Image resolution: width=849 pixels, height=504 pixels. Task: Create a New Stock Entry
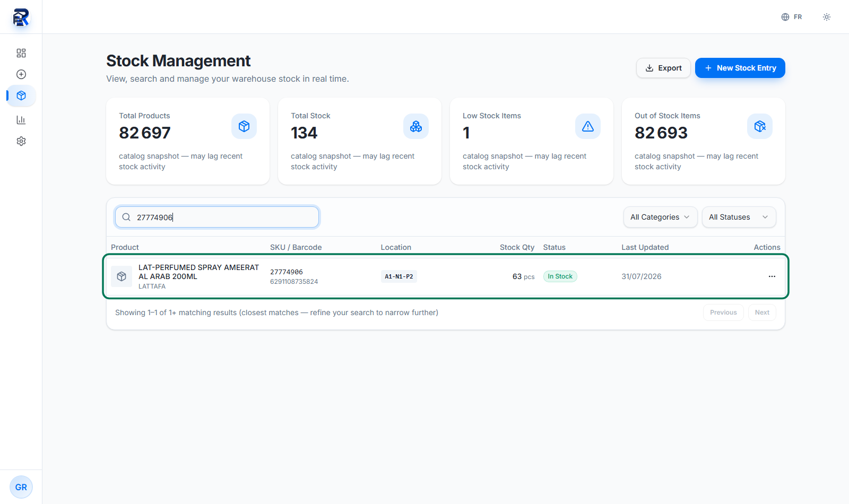pos(740,68)
